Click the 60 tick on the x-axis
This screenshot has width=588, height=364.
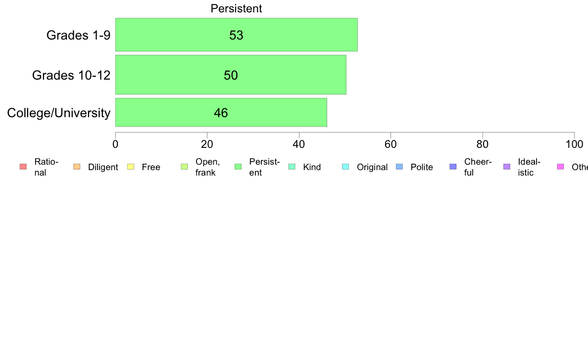click(391, 144)
